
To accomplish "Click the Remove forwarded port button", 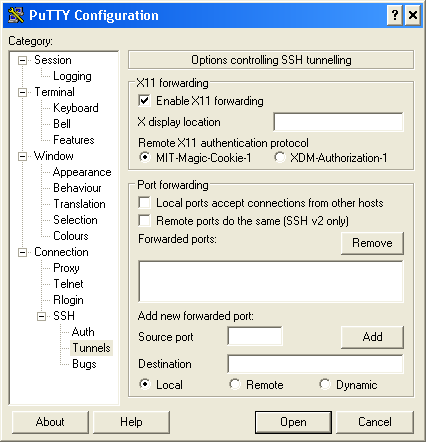I will tap(372, 243).
